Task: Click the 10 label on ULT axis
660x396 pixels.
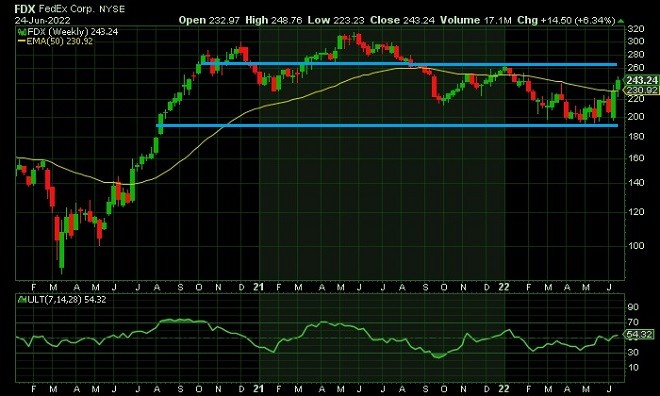Action: point(633,367)
